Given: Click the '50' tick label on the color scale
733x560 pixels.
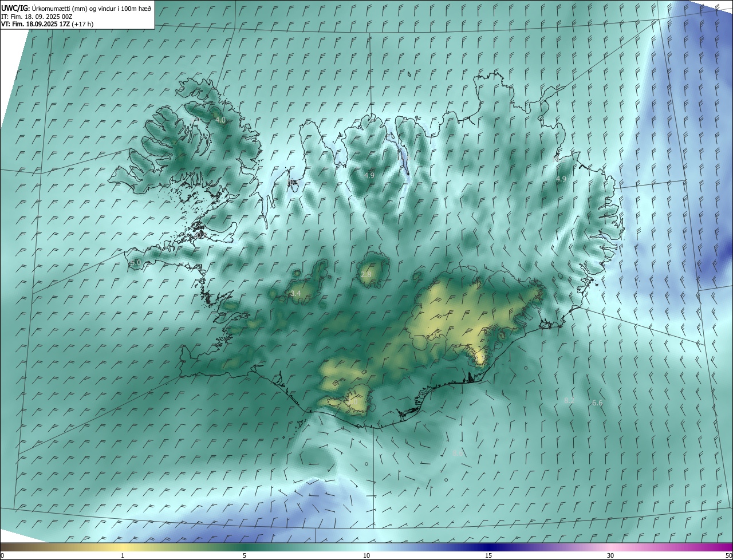Looking at the screenshot, I should tap(728, 555).
